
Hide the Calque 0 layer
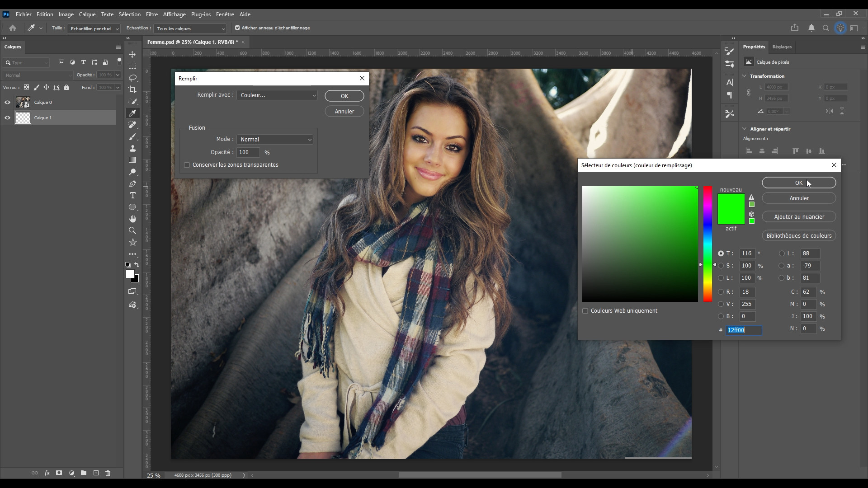(7, 103)
